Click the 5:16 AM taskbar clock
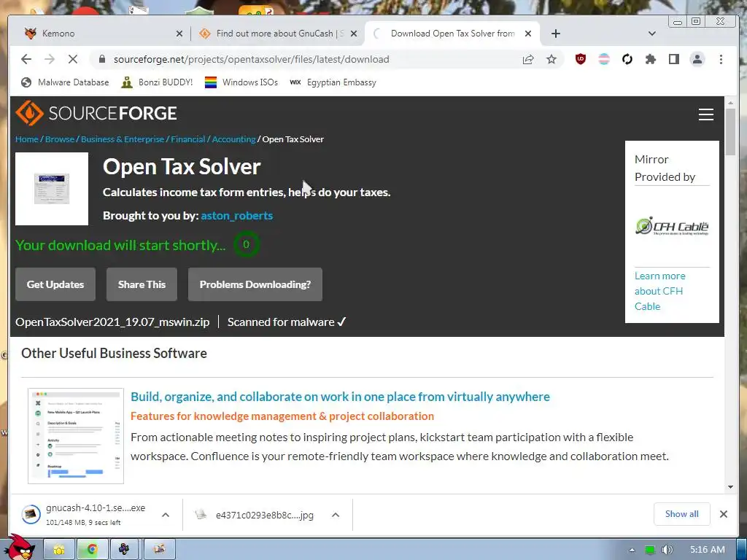This screenshot has height=560, width=747. point(708,550)
